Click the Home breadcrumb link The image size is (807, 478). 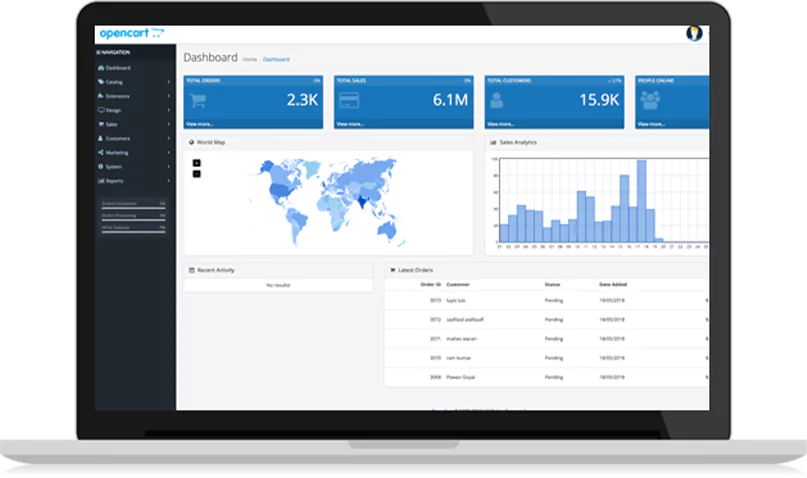[x=248, y=60]
